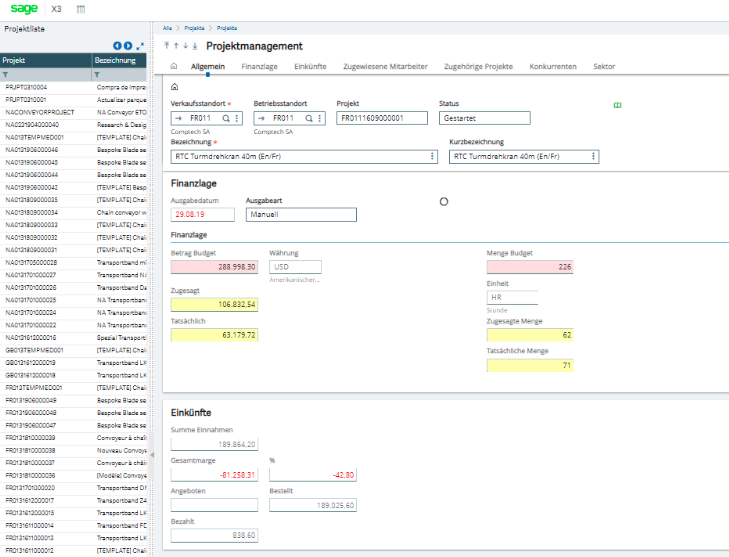Switch to the Allgemein tab
Screen dimensions: 729x557
tap(208, 66)
